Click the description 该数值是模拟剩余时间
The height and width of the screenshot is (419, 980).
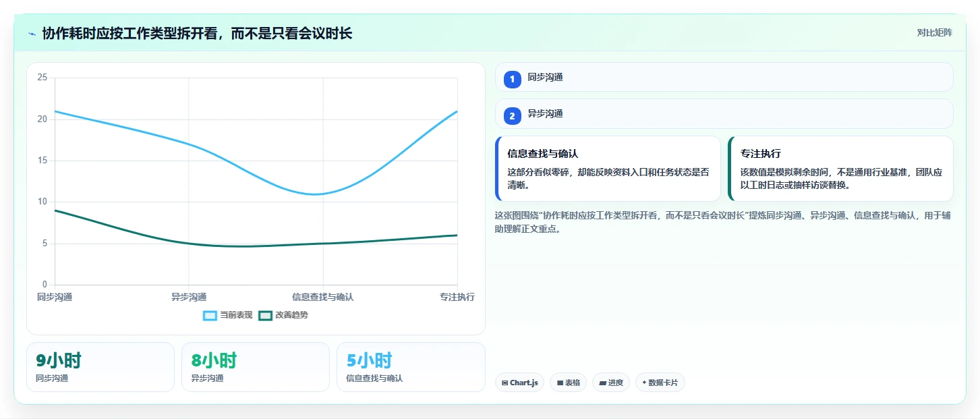841,179
